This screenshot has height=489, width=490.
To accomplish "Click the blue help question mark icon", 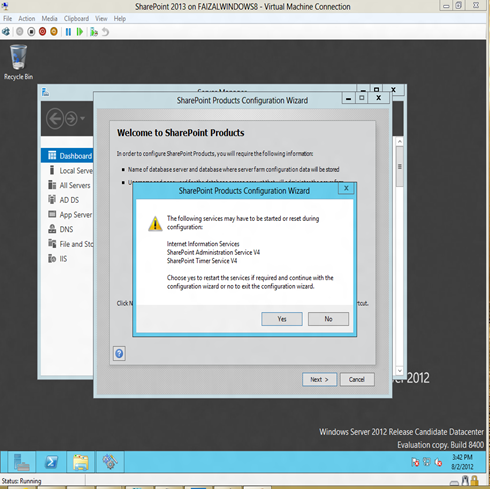I will point(119,353).
